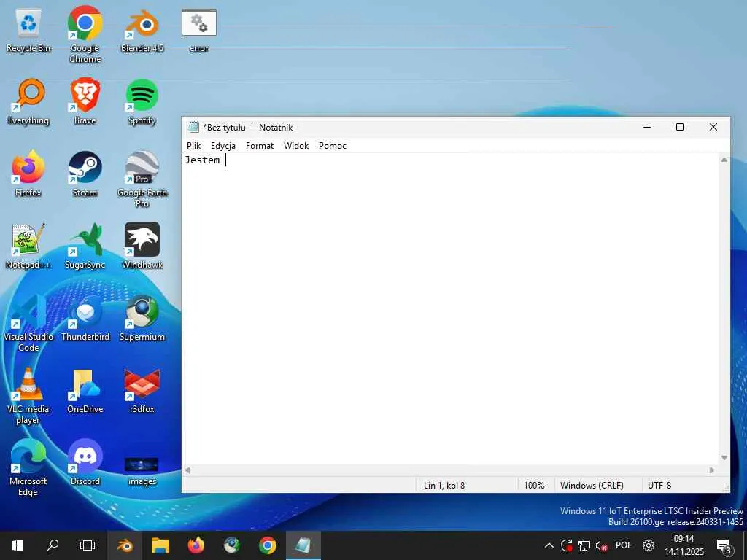Open the Widok menu
Image resolution: width=747 pixels, height=560 pixels.
pyautogui.click(x=296, y=146)
